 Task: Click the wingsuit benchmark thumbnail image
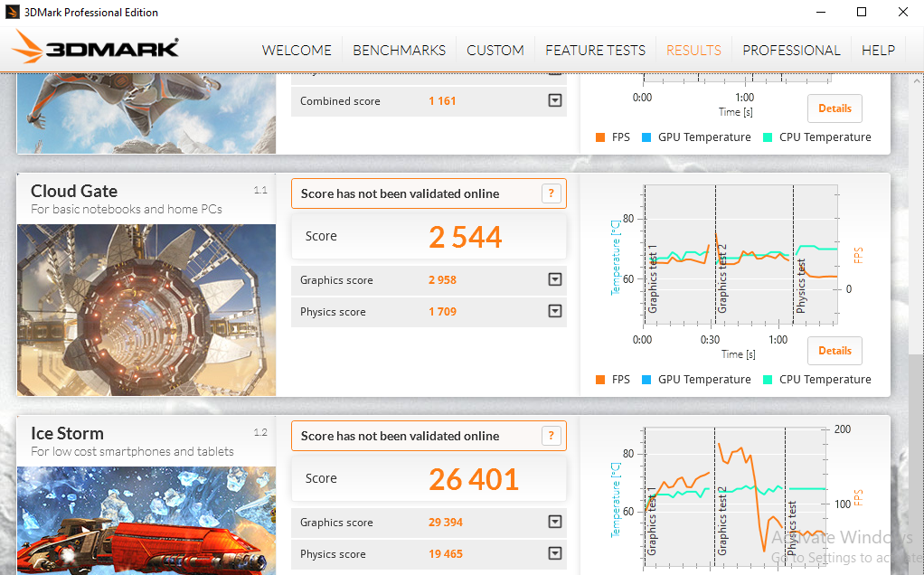(146, 114)
